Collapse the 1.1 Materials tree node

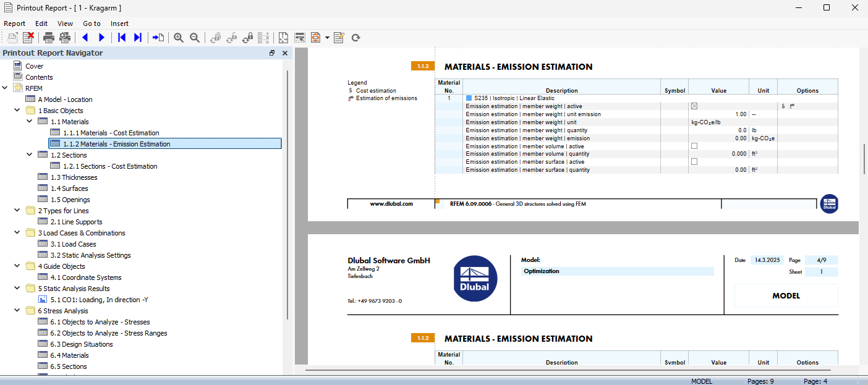click(28, 121)
